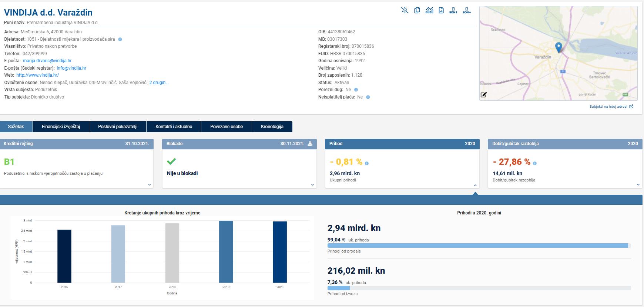
Task: Switch to Financijski izvještaj tab
Action: 61,127
